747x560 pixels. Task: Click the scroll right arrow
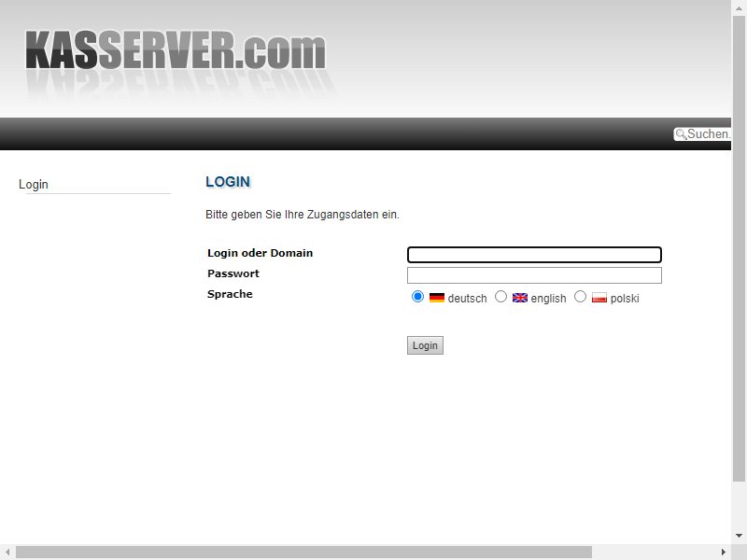click(x=724, y=552)
